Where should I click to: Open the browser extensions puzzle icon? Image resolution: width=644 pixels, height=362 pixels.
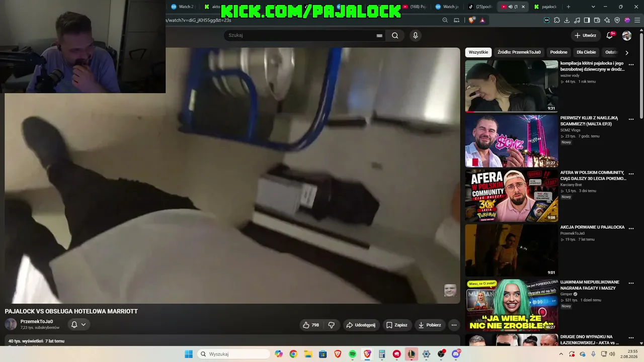pyautogui.click(x=557, y=20)
